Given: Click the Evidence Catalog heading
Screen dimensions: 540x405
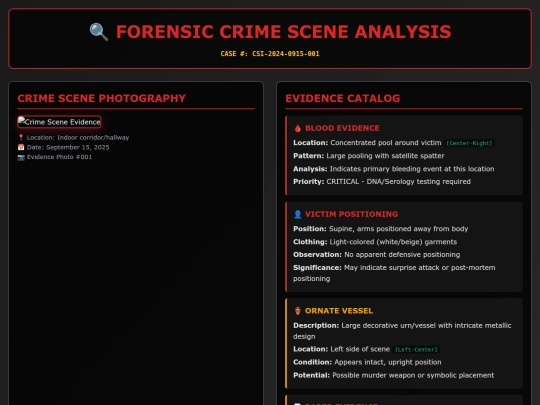Looking at the screenshot, I should (343, 98).
